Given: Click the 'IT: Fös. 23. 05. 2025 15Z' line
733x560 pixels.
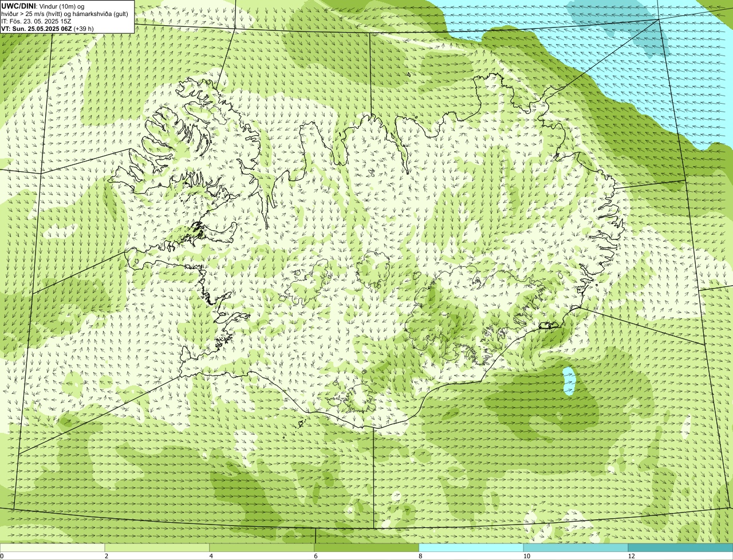Looking at the screenshot, I should [36, 21].
